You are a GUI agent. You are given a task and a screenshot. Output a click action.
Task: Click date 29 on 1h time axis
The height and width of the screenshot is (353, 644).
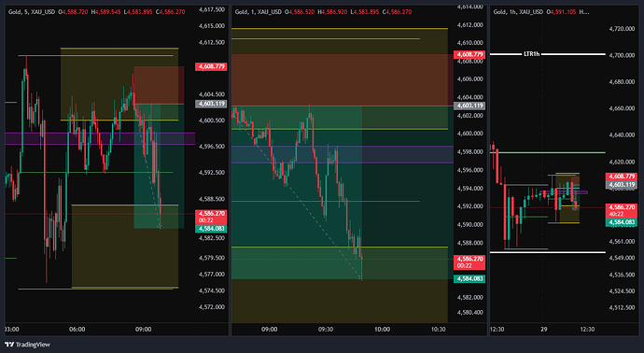pos(544,329)
